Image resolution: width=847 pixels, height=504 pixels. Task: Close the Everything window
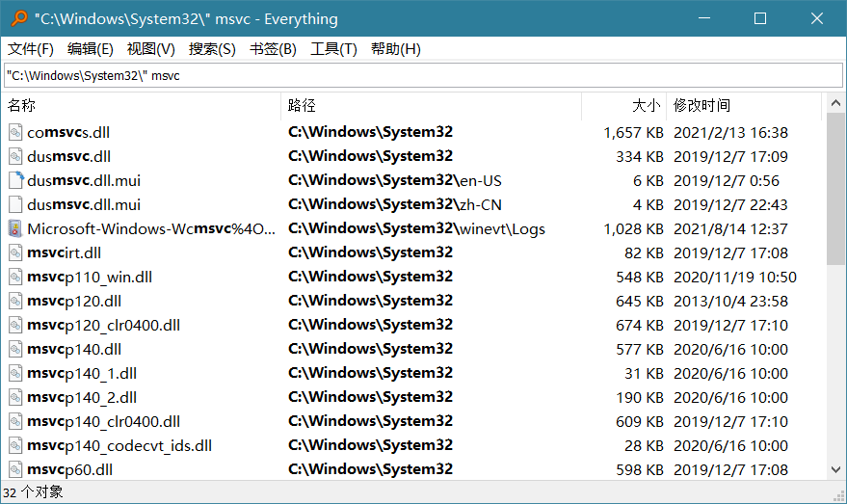[817, 18]
